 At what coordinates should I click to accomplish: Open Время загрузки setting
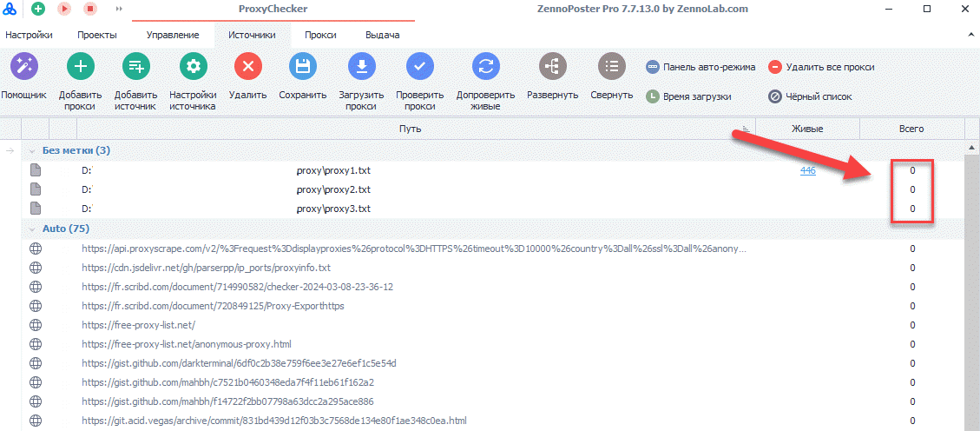688,96
